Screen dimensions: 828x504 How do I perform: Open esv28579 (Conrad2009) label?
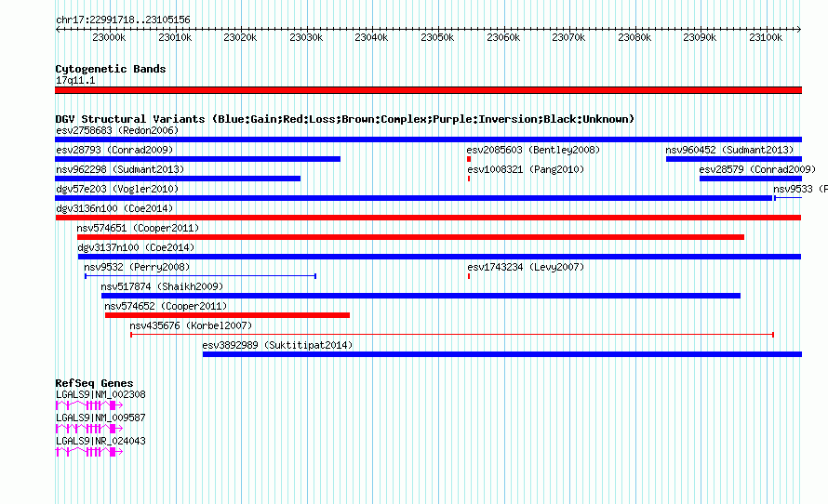(758, 169)
